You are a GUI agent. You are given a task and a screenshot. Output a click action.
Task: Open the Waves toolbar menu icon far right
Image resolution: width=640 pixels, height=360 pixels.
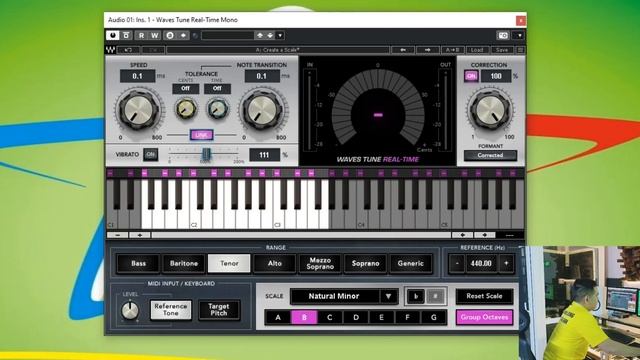[520, 50]
